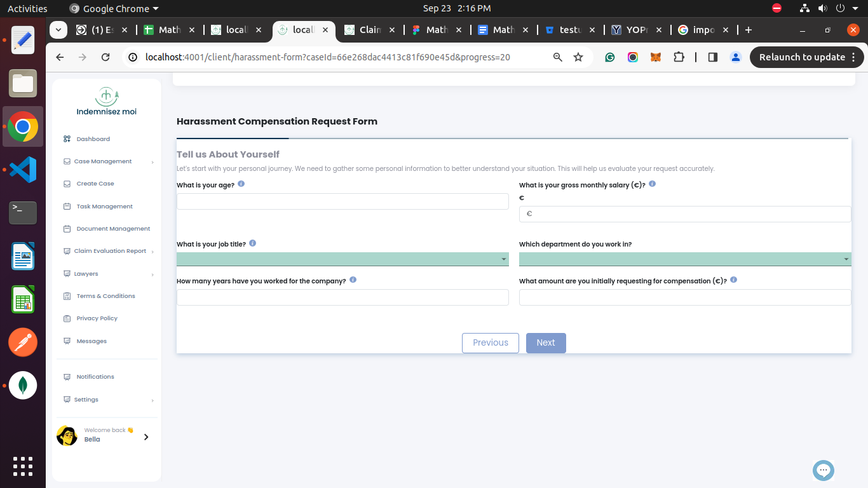The height and width of the screenshot is (488, 868).
Task: Click the age input field
Action: [x=342, y=202]
